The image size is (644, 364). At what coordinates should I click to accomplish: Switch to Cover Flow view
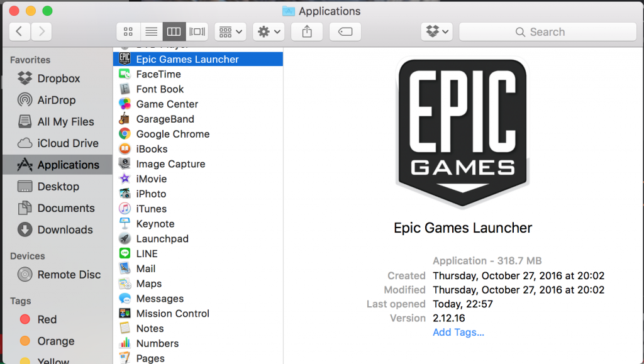point(197,31)
